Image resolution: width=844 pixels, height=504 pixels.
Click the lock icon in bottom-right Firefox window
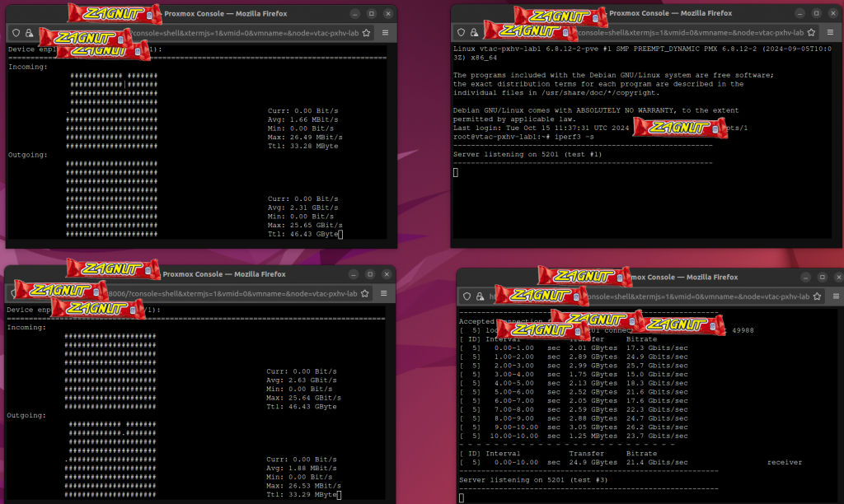click(x=481, y=296)
